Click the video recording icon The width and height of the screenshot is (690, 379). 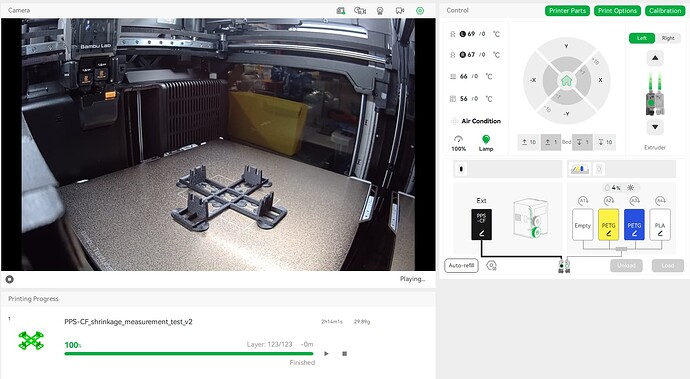click(400, 11)
